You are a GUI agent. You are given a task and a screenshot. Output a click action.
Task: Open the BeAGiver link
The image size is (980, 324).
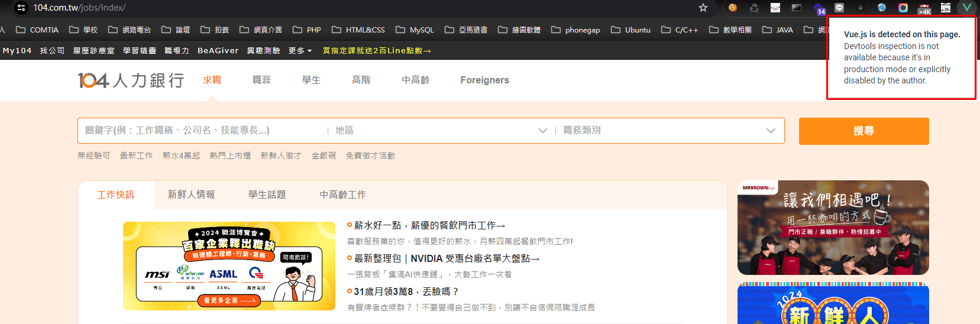[x=218, y=51]
